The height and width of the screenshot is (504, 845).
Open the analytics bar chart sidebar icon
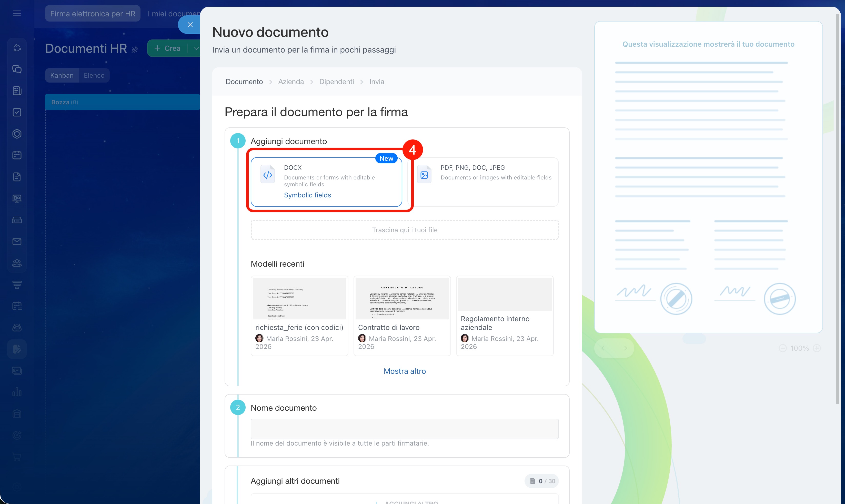pyautogui.click(x=17, y=392)
